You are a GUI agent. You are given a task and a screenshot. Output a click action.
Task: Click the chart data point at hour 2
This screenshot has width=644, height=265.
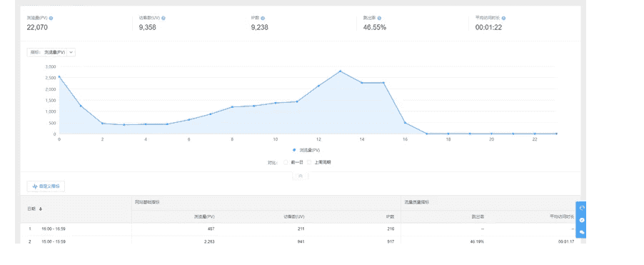pos(102,124)
